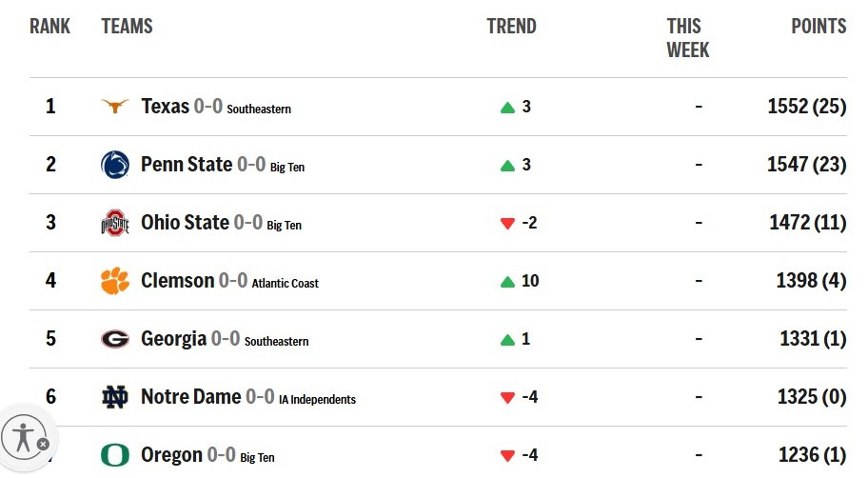Dismiss the accessibility widget with its X
Image resolution: width=868 pixels, height=478 pixels.
click(x=43, y=444)
